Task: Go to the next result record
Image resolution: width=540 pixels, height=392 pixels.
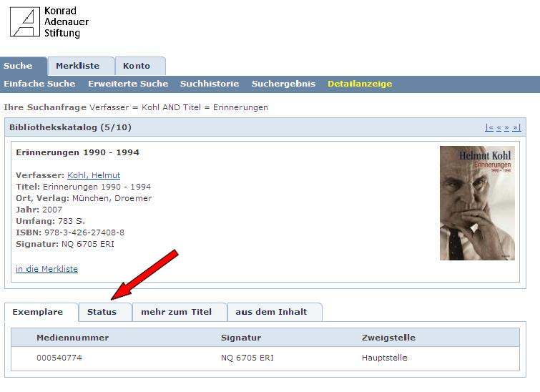Action: coord(507,127)
